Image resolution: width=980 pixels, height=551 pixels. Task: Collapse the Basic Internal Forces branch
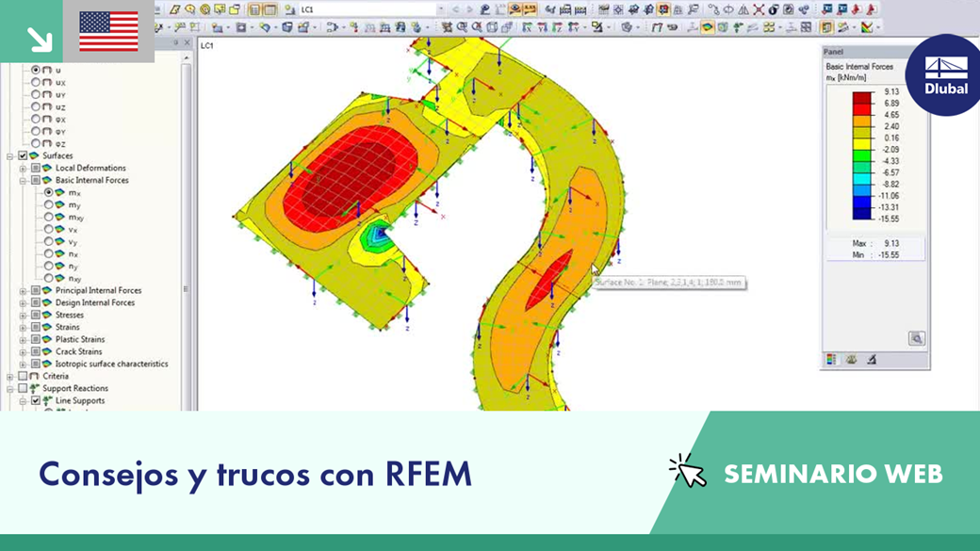21,181
